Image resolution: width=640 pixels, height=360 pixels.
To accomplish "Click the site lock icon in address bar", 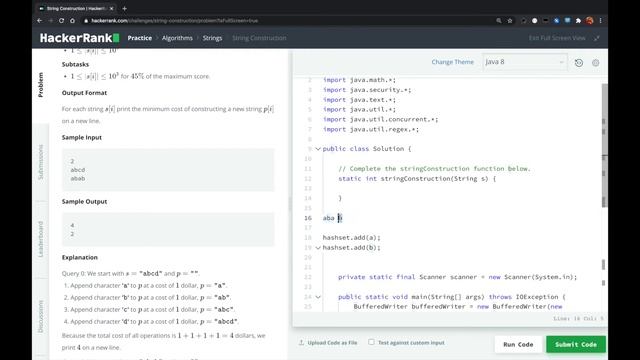I will (86, 20).
